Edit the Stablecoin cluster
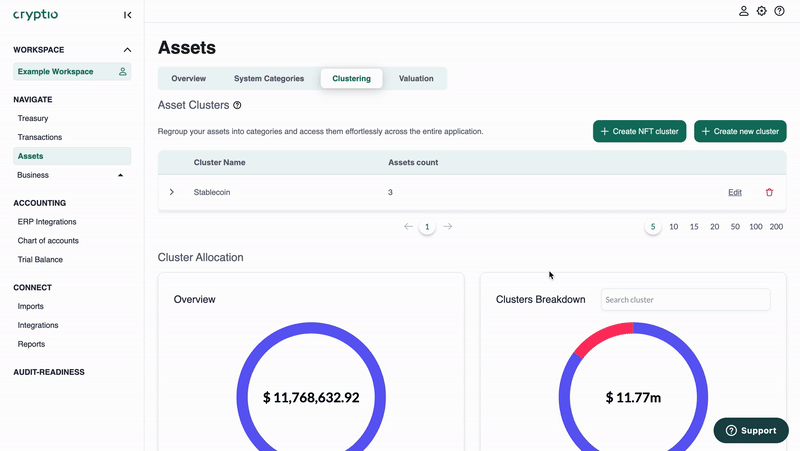Screen dimensions: 800x451 tap(735, 192)
